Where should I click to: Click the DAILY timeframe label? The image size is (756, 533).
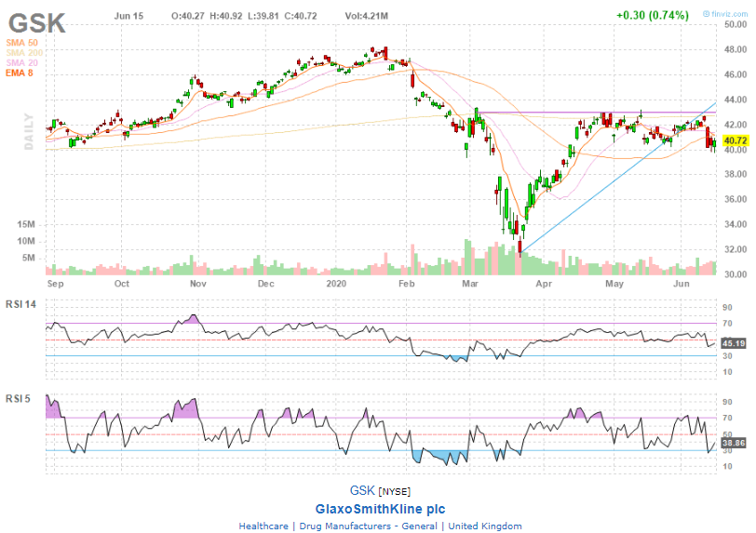click(x=29, y=131)
